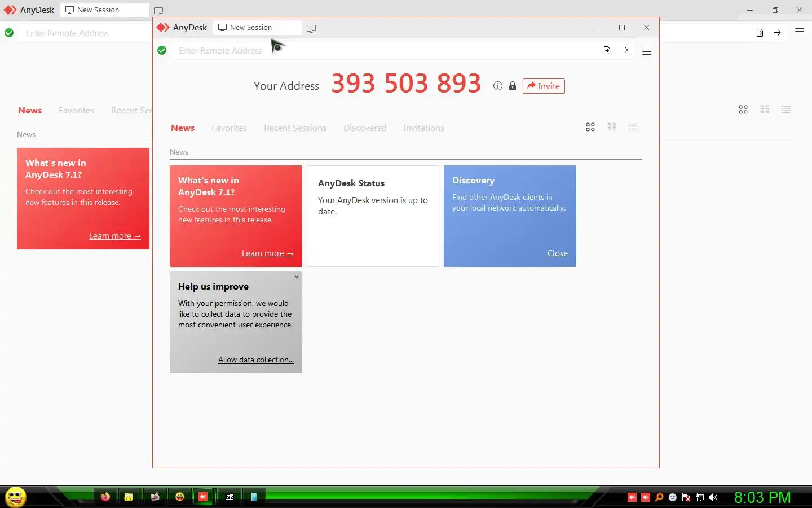Click the Invite button next to the address
The height and width of the screenshot is (508, 812).
pyautogui.click(x=544, y=86)
